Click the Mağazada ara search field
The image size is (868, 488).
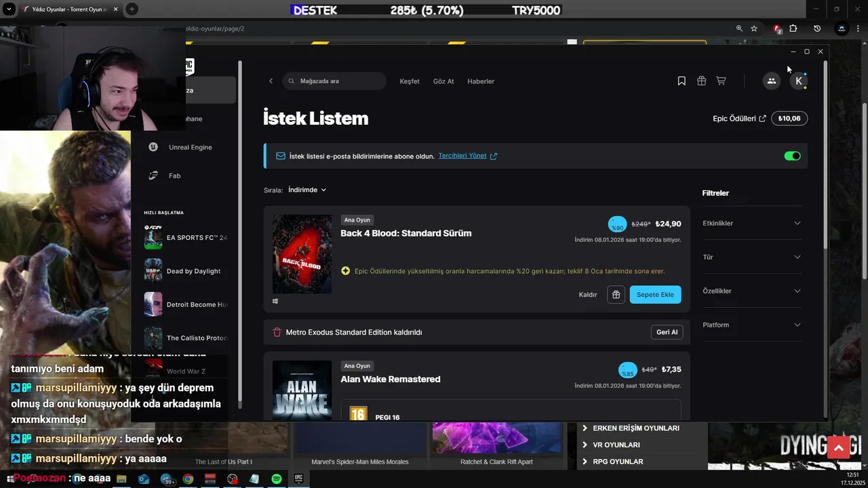pyautogui.click(x=334, y=81)
